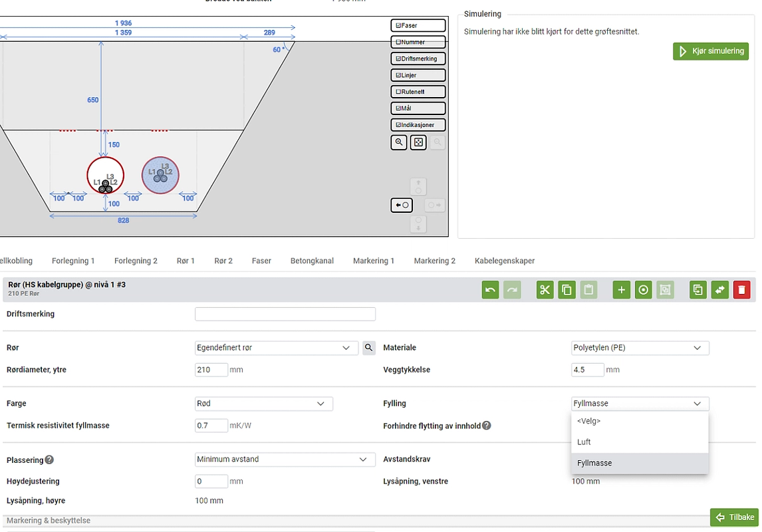Toggle Driftsmerking display checkbox
The image size is (762, 532).
click(x=418, y=59)
